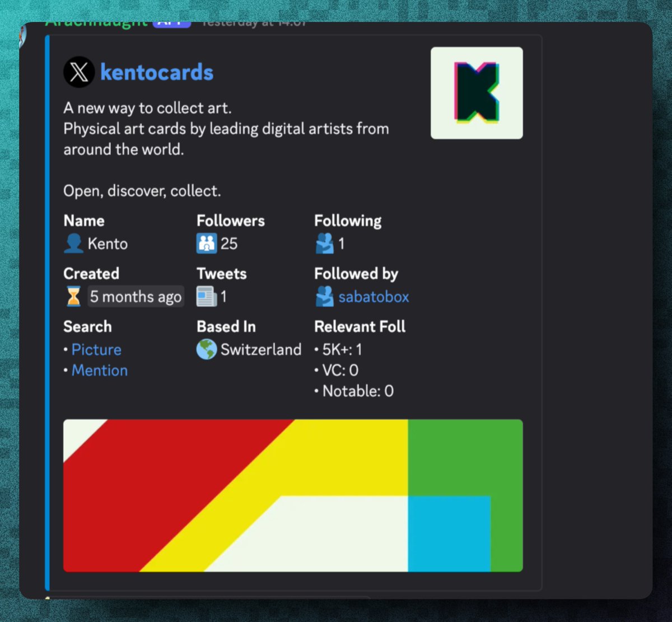Image resolution: width=672 pixels, height=622 pixels.
Task: Click the 'Based In' heading
Action: [226, 326]
